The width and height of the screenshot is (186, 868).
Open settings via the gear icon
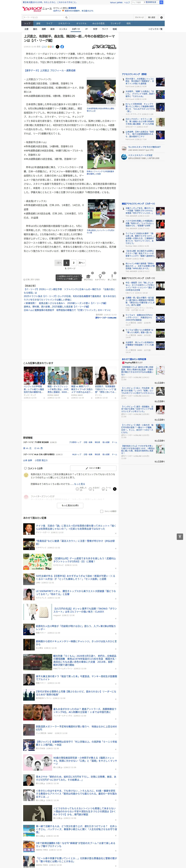[x=161, y=17]
